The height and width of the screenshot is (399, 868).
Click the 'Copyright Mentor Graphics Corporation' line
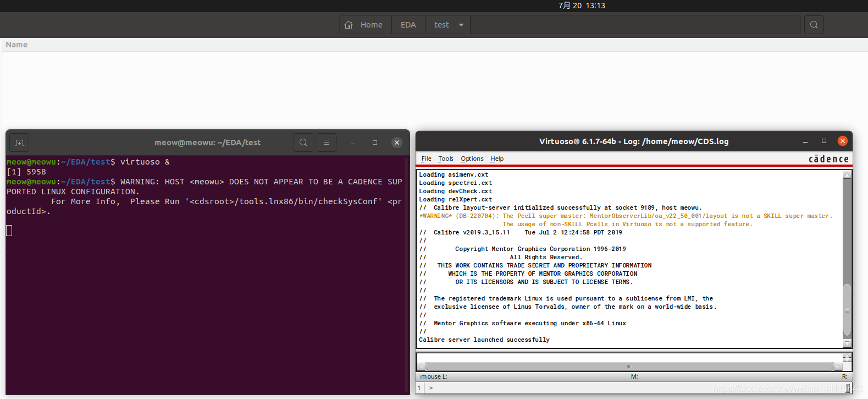[540, 249]
